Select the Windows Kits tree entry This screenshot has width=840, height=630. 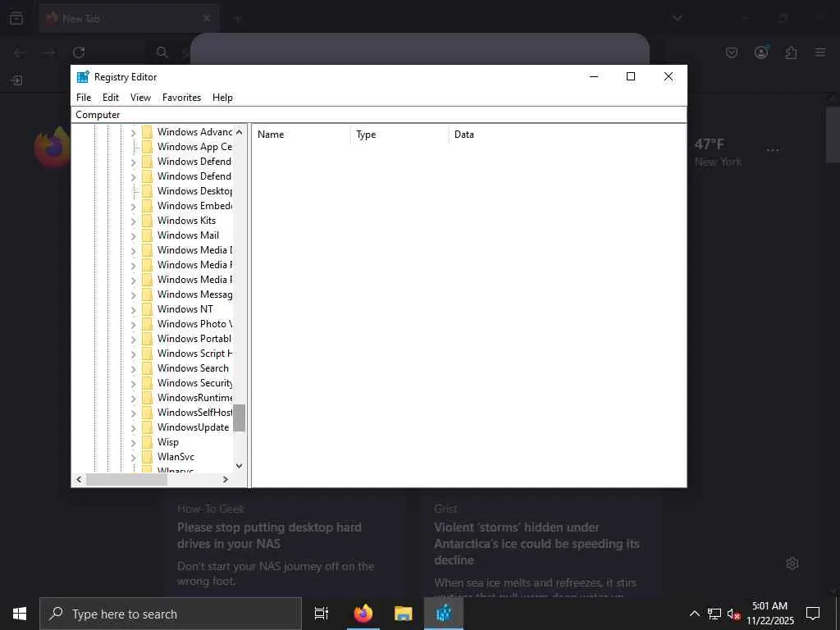coord(186,221)
